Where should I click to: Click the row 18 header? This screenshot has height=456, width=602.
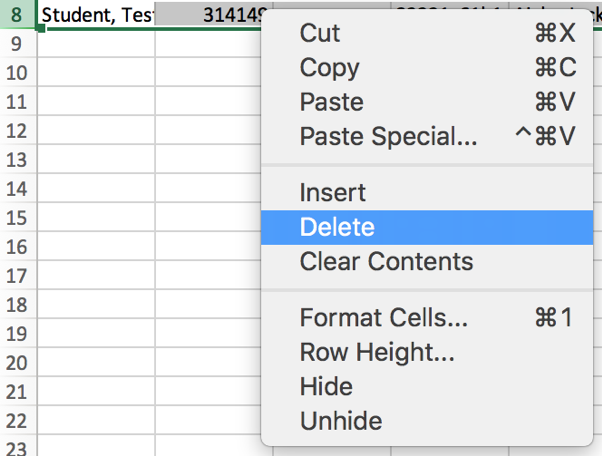[x=16, y=305]
